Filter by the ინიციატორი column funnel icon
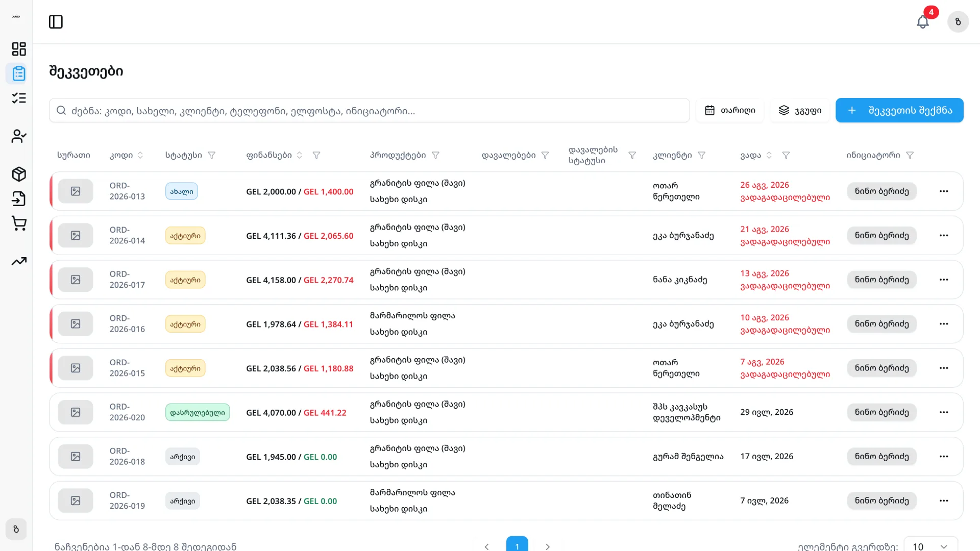The width and height of the screenshot is (980, 551). pos(910,155)
